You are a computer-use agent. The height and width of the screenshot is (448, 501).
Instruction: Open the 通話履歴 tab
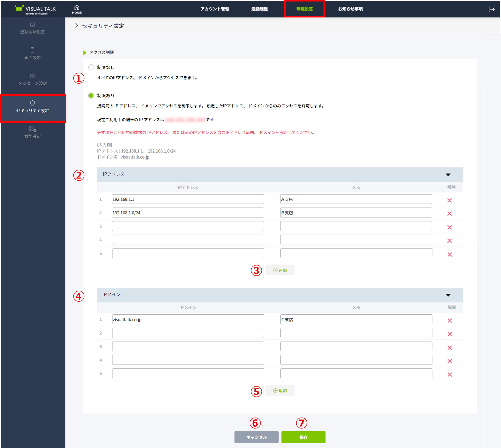tap(259, 9)
